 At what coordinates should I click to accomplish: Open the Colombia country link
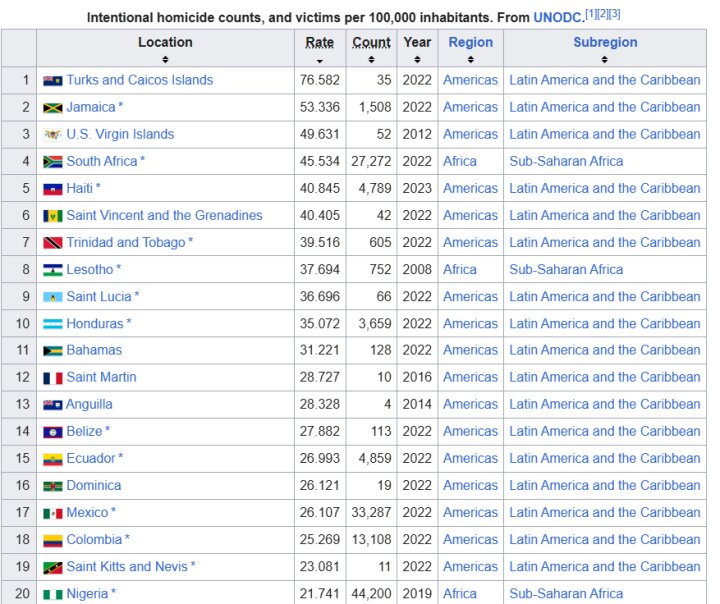point(94,540)
